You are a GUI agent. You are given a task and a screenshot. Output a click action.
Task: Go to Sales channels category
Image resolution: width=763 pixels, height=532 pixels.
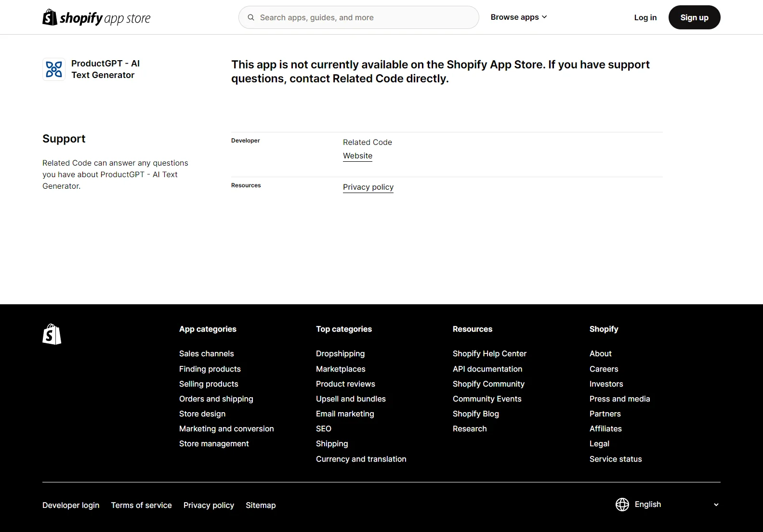coord(206,354)
